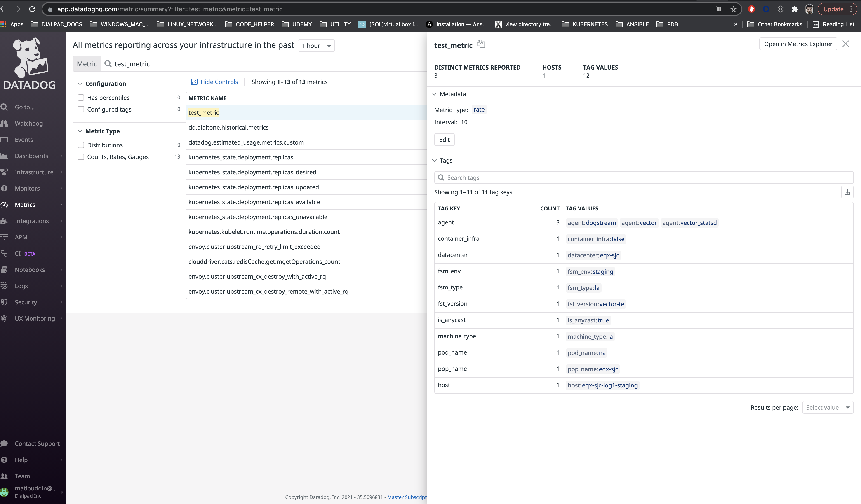
Task: Click the download tags icon
Action: (x=847, y=192)
